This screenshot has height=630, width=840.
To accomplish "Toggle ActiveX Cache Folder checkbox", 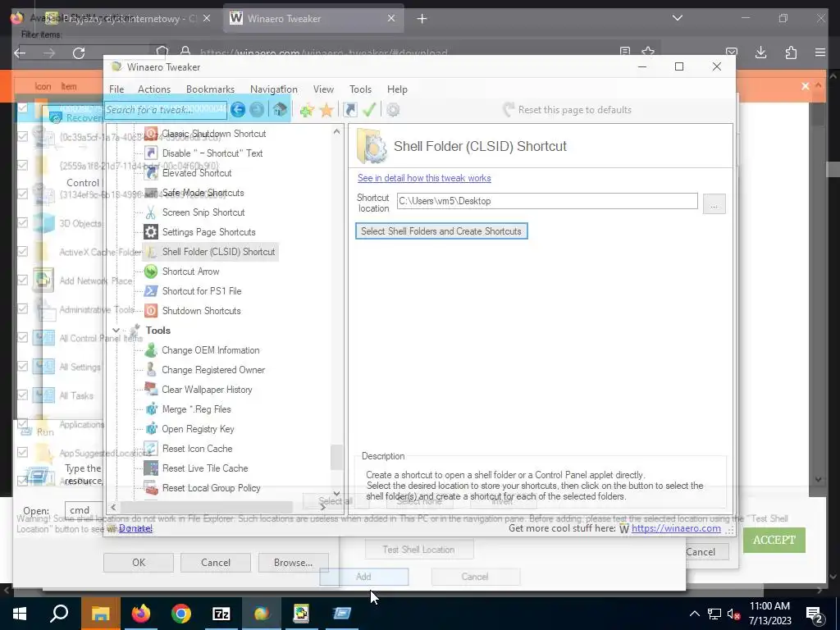I will click(x=22, y=251).
